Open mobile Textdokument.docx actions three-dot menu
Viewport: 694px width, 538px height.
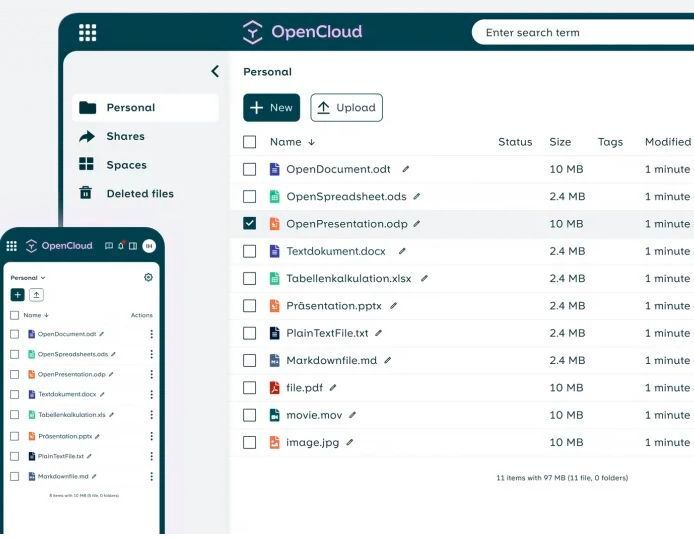click(151, 394)
